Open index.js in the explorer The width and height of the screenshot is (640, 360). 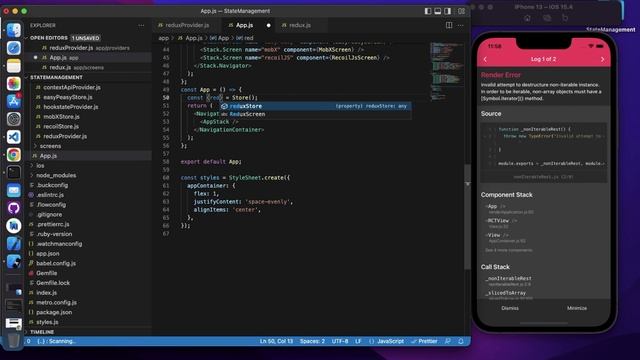[47, 293]
